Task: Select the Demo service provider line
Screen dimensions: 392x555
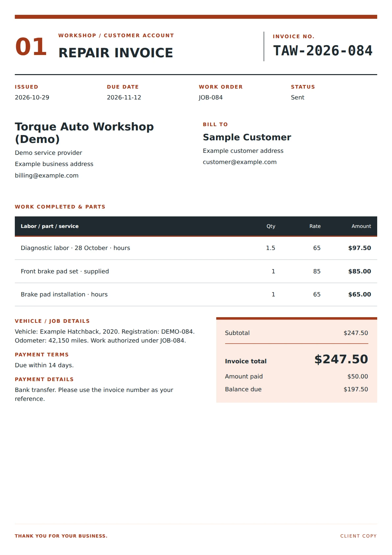Action: [x=48, y=153]
